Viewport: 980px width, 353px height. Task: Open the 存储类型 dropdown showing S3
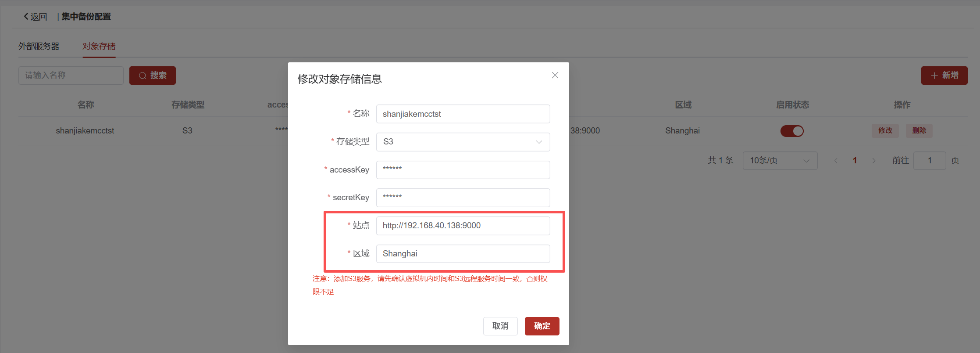463,142
